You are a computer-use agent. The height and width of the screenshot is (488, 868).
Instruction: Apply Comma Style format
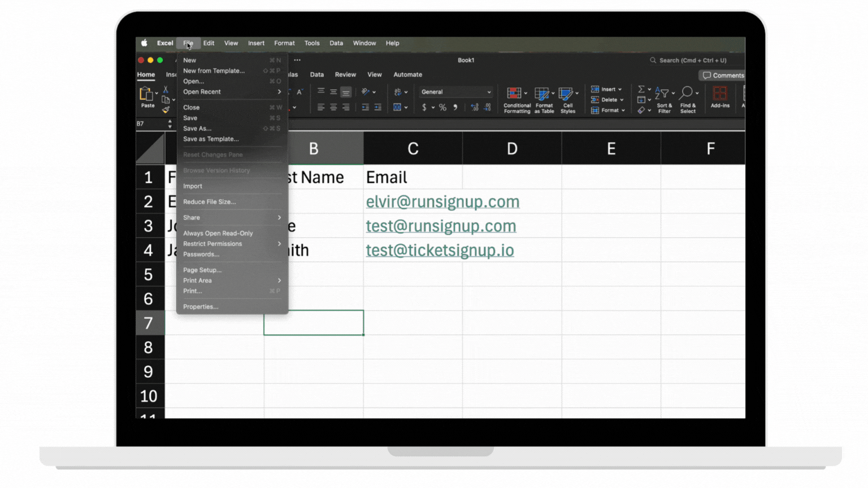coord(455,107)
